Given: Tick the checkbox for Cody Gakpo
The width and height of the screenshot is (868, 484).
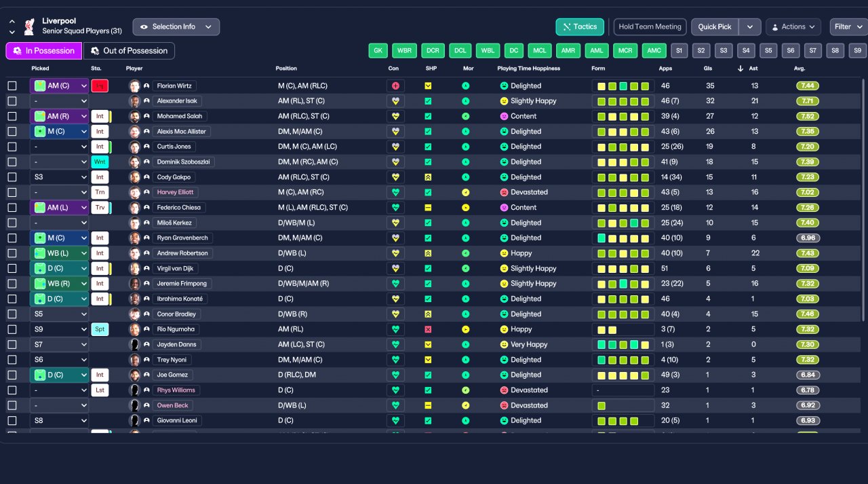Looking at the screenshot, I should click(12, 177).
